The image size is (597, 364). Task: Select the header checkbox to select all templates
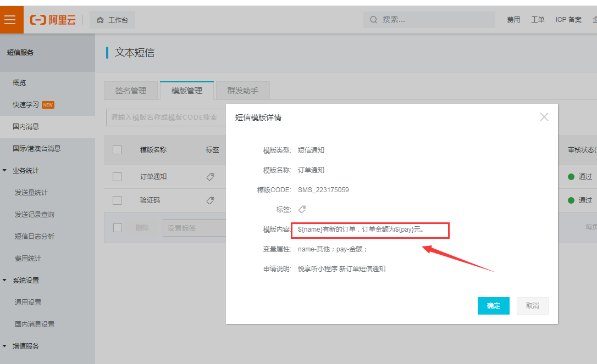(117, 149)
